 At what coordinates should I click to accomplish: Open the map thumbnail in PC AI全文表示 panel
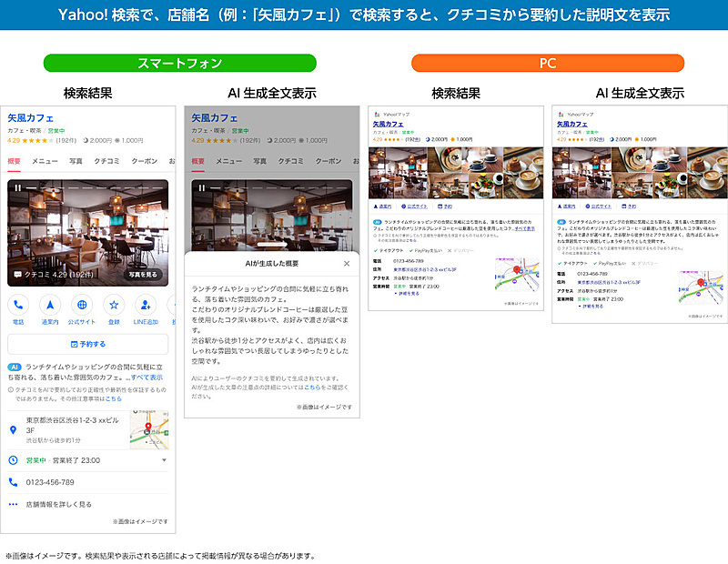point(701,287)
